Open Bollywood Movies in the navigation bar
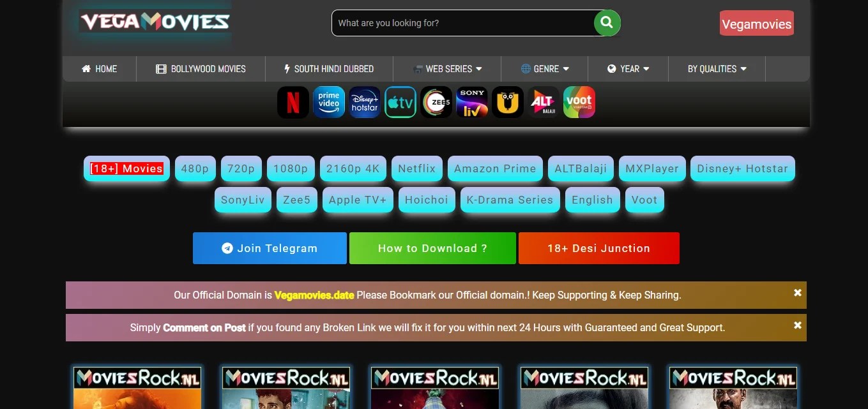Screen dimensions: 868x409 pyautogui.click(x=201, y=69)
